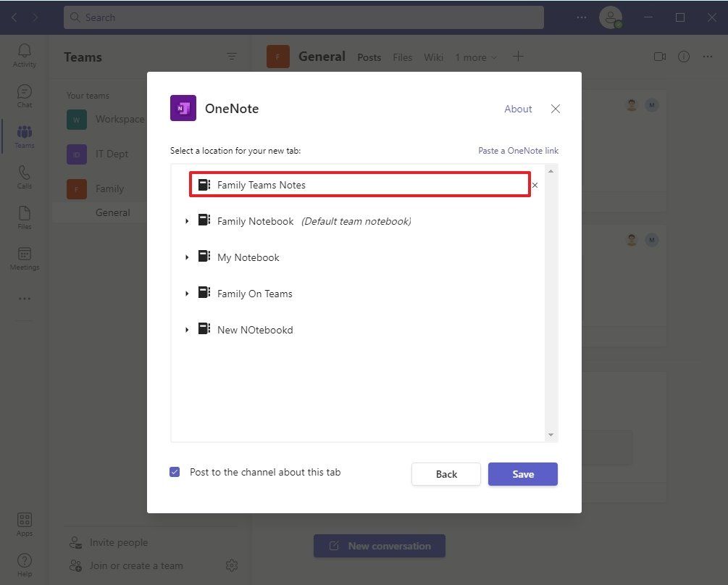Open the Apps panel
728x585 pixels.
click(x=24, y=523)
